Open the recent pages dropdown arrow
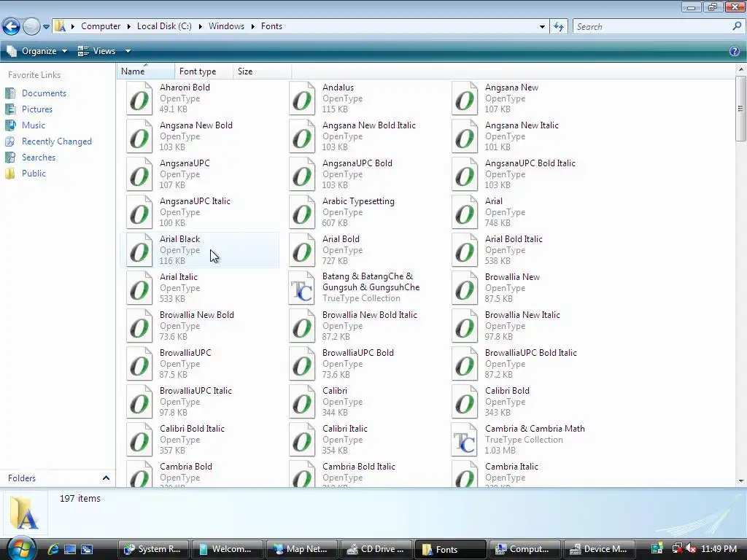747x560 pixels. (x=46, y=27)
